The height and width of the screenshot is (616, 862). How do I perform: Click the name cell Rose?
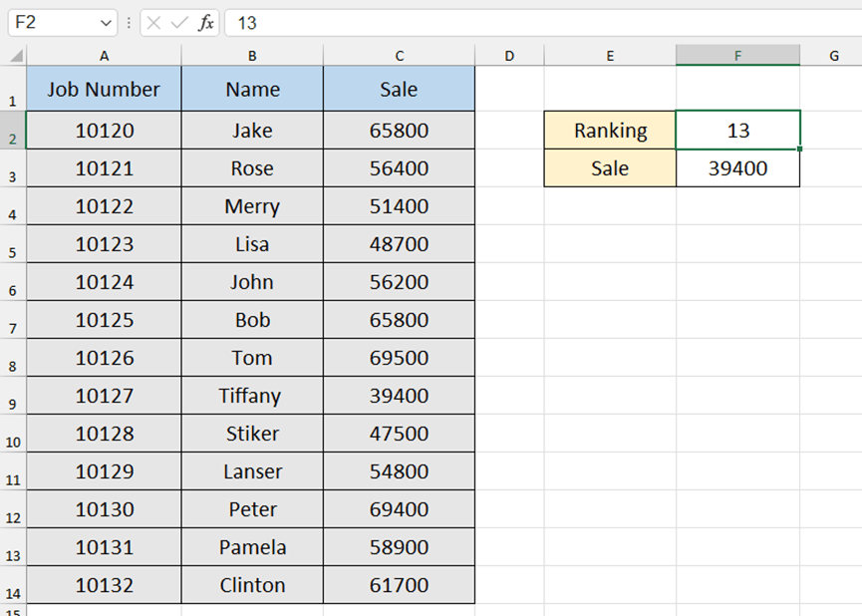(x=252, y=168)
